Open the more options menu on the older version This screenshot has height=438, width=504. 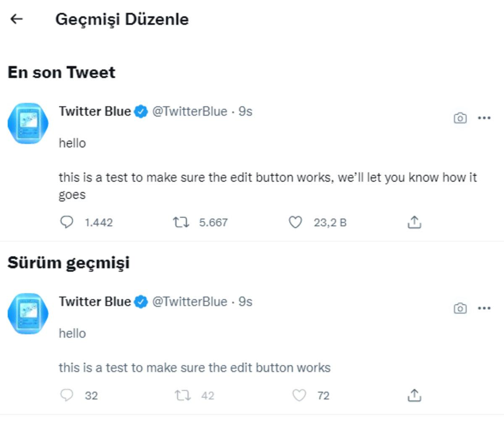pyautogui.click(x=485, y=308)
